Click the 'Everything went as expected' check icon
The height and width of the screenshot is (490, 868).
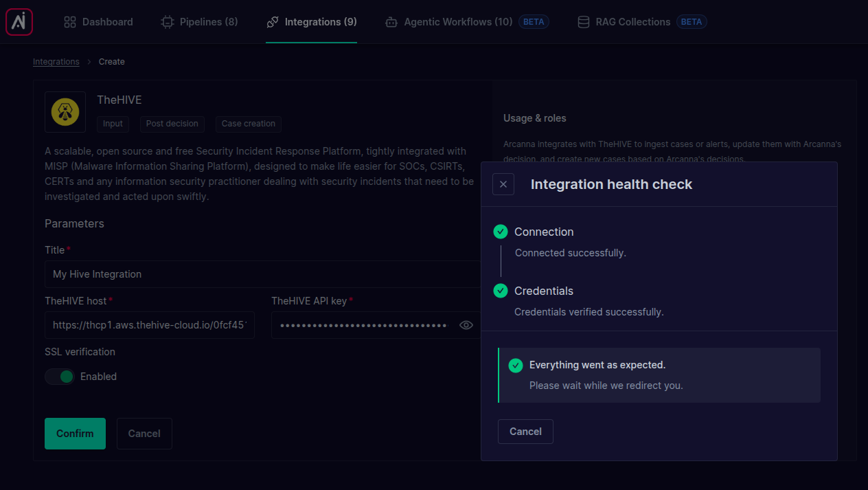[516, 365]
